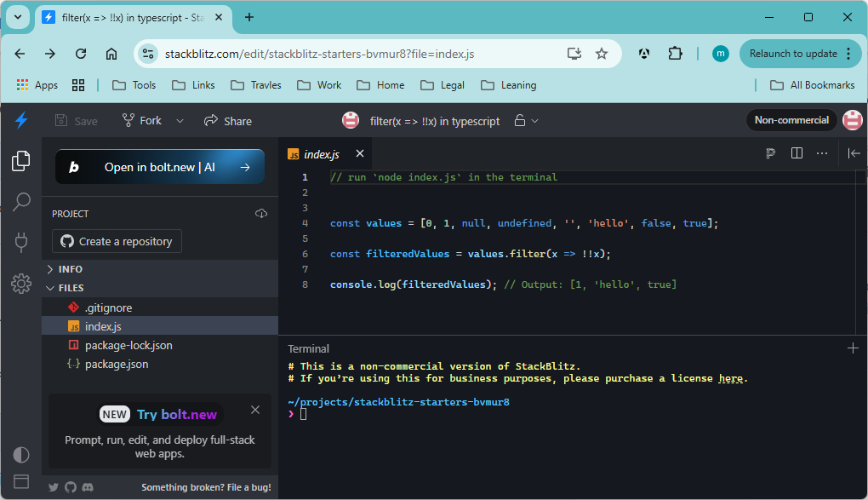The width and height of the screenshot is (868, 500).
Task: Toggle the Files explorer sidebar icon
Action: point(21,160)
